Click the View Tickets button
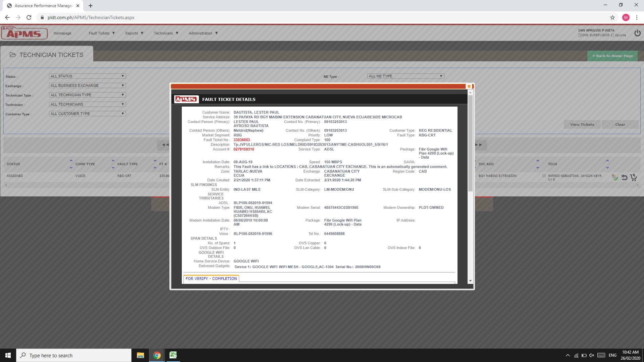 [x=582, y=124]
